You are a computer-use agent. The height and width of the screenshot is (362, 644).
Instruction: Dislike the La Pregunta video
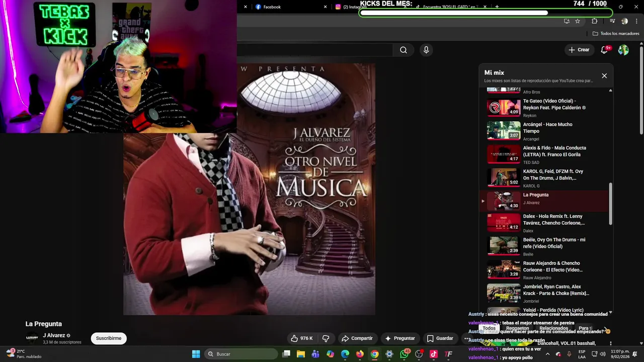pyautogui.click(x=326, y=338)
